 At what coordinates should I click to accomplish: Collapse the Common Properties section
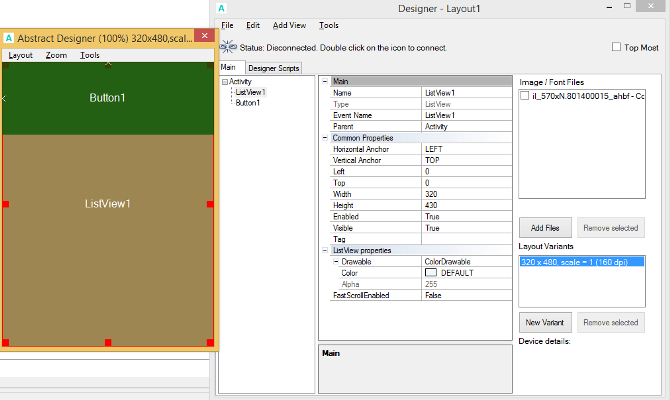point(325,137)
